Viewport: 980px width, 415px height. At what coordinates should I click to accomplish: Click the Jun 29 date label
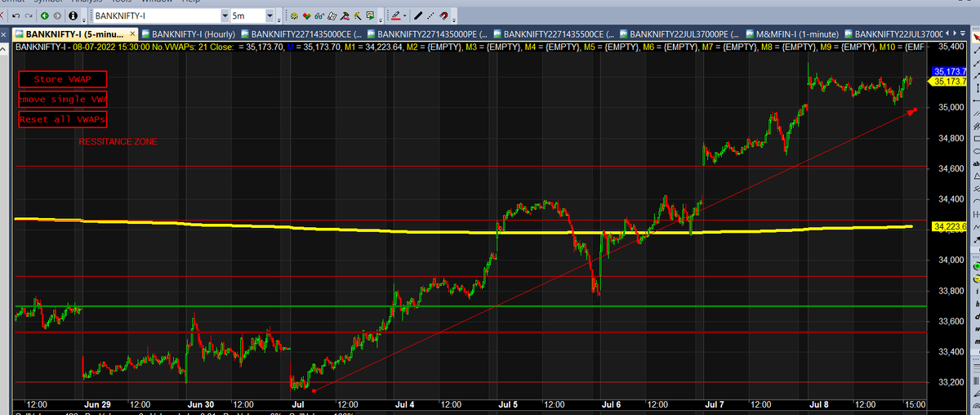point(96,404)
